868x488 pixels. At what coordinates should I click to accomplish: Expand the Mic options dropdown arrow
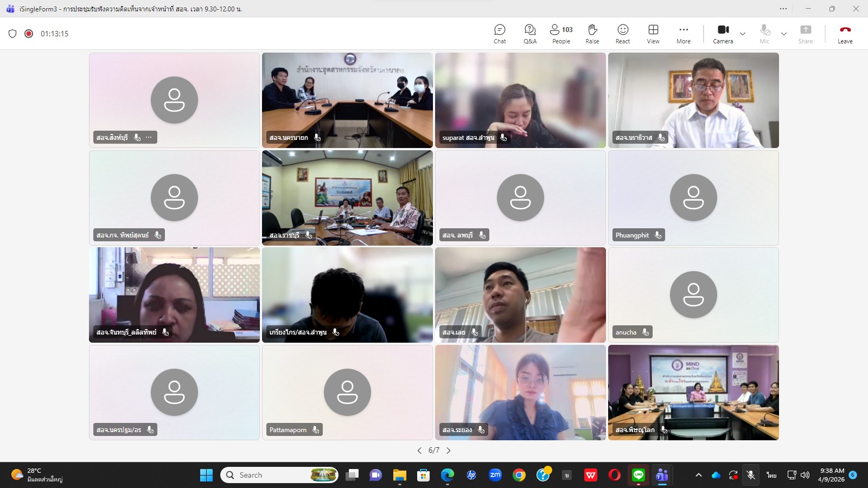click(x=784, y=34)
